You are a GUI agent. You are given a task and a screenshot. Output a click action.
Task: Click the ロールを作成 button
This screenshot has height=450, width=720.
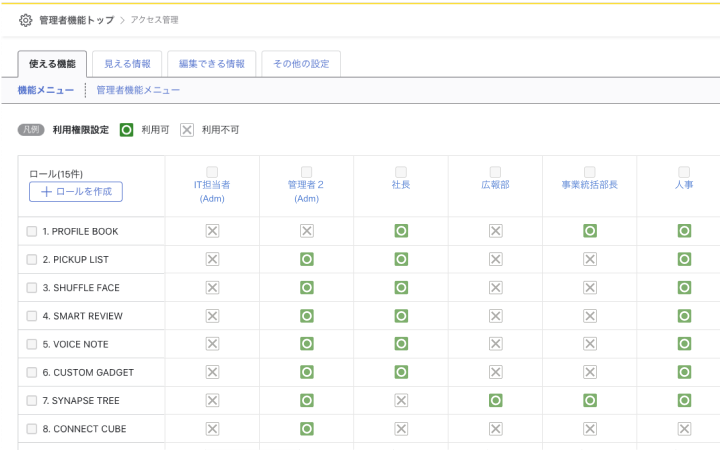[76, 191]
